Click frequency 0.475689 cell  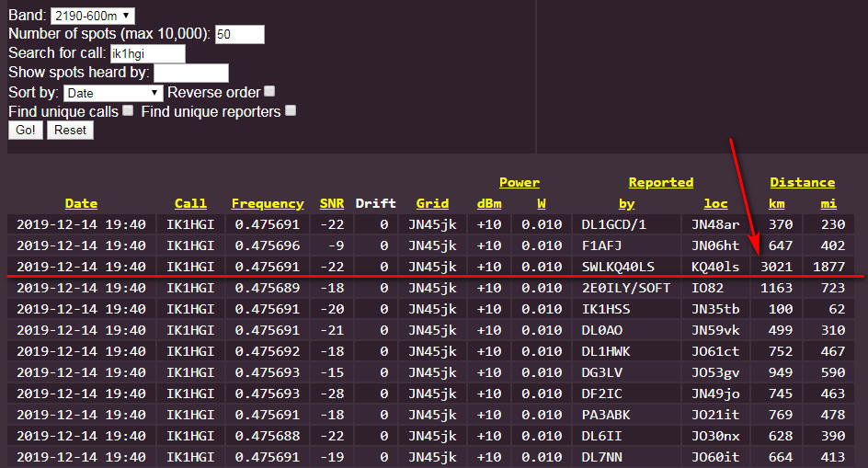point(268,288)
